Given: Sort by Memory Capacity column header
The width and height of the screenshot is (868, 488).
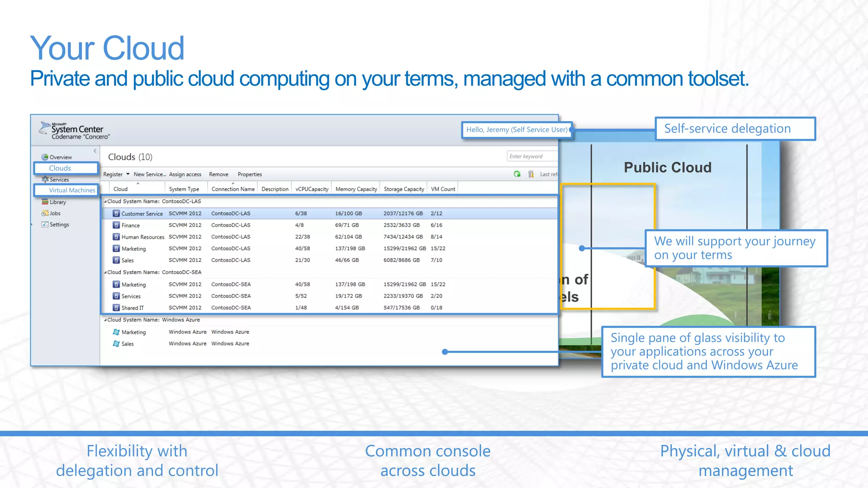Looking at the screenshot, I should click(356, 189).
